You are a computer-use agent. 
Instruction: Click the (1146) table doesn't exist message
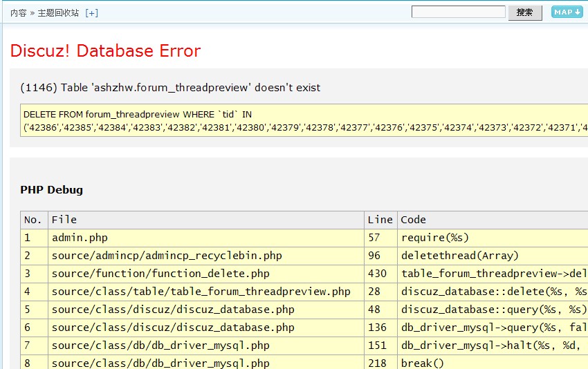click(x=170, y=88)
